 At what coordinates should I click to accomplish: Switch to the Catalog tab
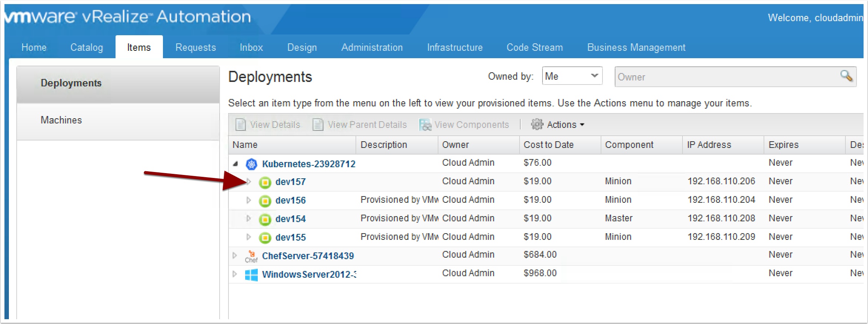tap(87, 47)
